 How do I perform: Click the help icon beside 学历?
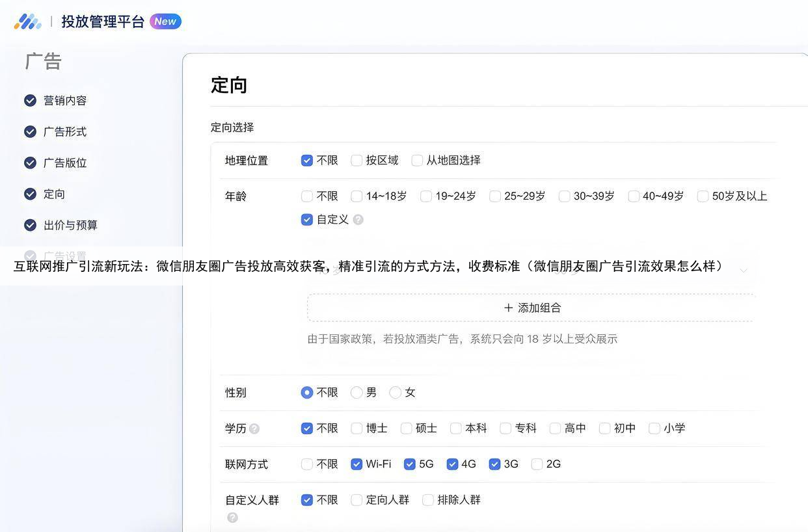pyautogui.click(x=254, y=429)
